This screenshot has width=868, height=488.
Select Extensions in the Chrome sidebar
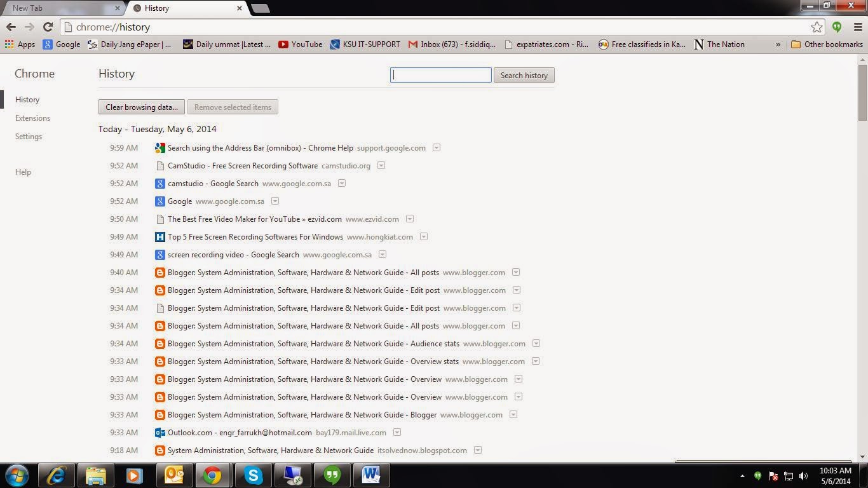click(x=32, y=118)
